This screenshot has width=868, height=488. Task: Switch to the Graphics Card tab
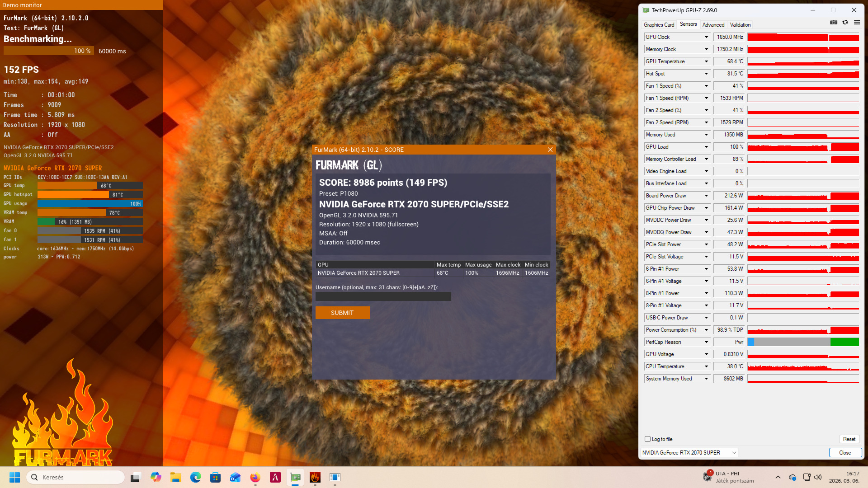click(x=659, y=25)
